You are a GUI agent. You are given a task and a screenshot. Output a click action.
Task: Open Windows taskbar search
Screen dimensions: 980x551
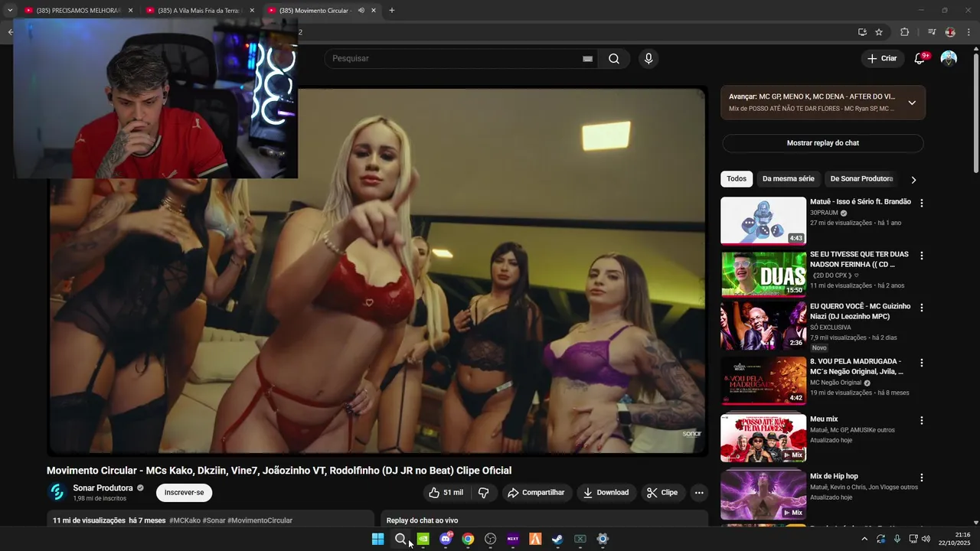click(x=400, y=539)
